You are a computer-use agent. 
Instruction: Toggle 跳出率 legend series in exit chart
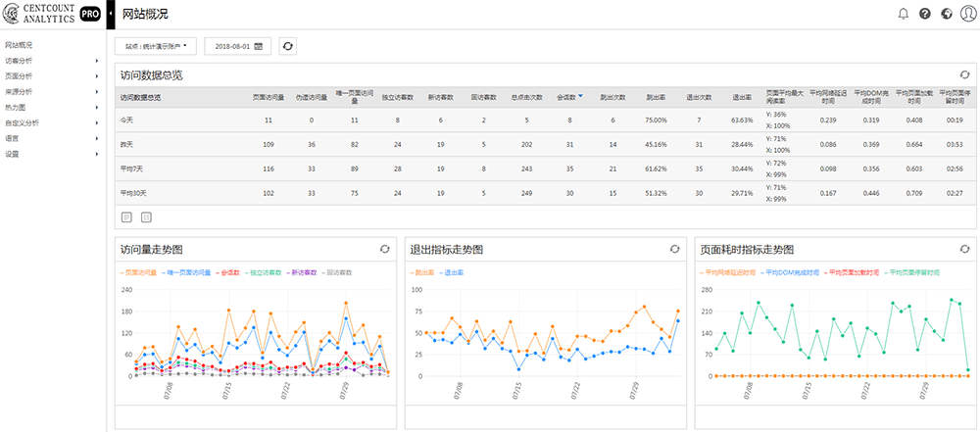pos(423,272)
